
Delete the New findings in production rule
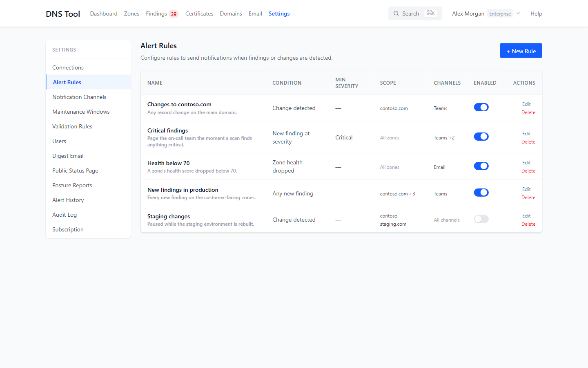tap(528, 197)
